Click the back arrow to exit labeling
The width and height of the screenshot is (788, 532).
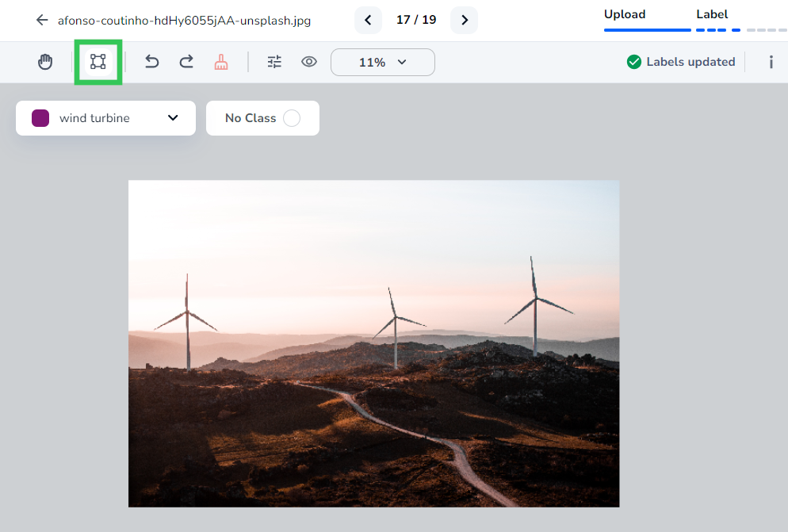point(41,20)
